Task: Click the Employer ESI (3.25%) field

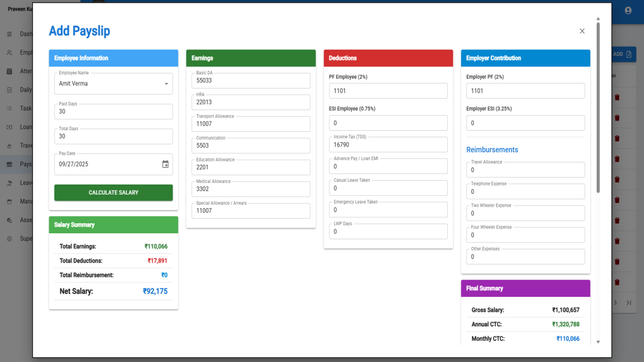Action: click(526, 123)
